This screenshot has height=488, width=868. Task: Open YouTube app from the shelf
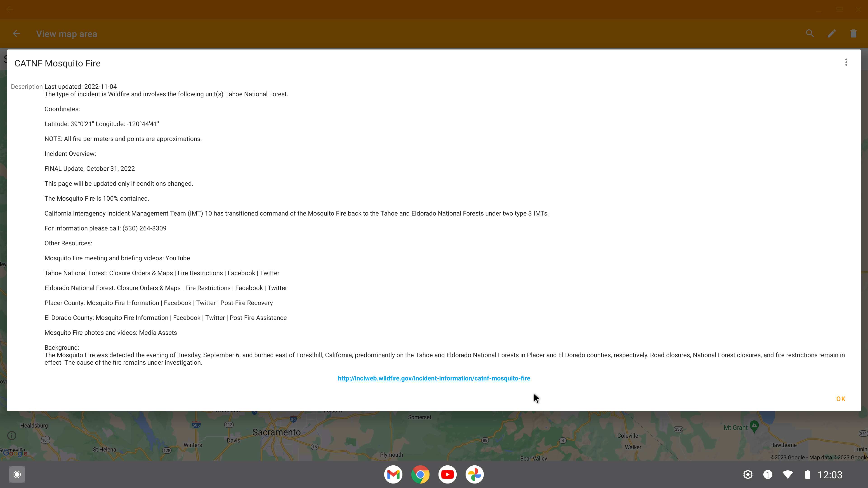click(x=448, y=474)
